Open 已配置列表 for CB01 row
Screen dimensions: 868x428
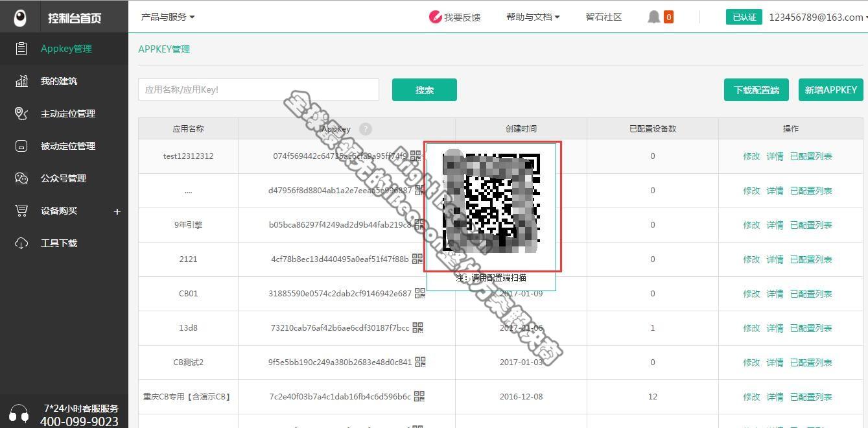point(811,293)
